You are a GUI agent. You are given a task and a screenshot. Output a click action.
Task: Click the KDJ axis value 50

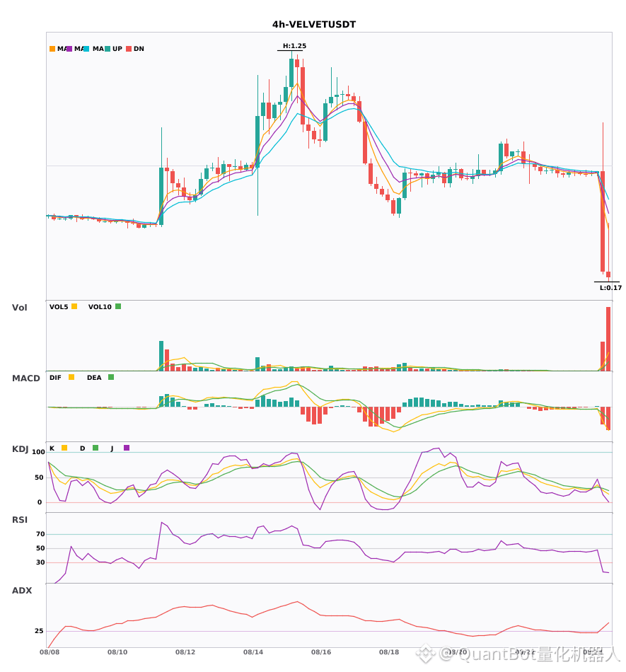[39, 477]
